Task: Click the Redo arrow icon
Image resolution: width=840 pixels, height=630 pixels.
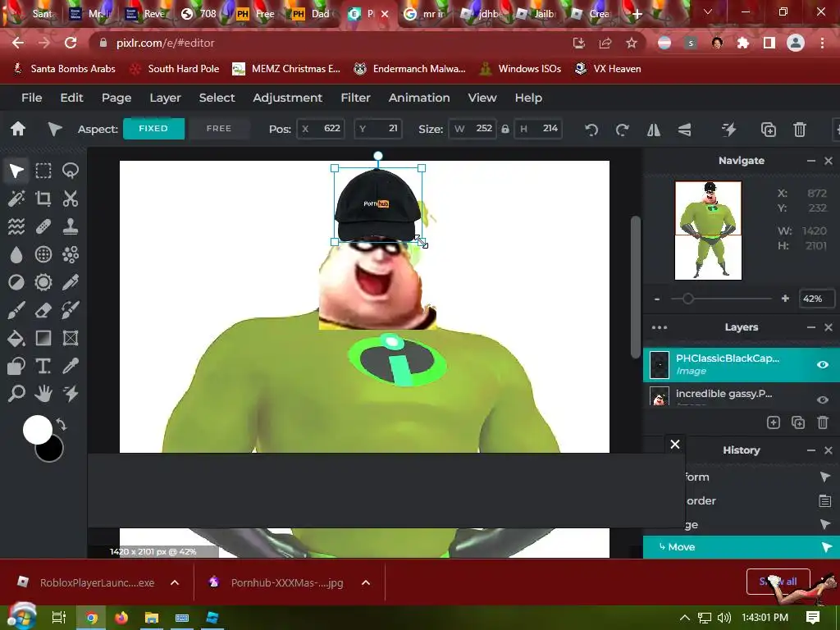Action: [622, 130]
